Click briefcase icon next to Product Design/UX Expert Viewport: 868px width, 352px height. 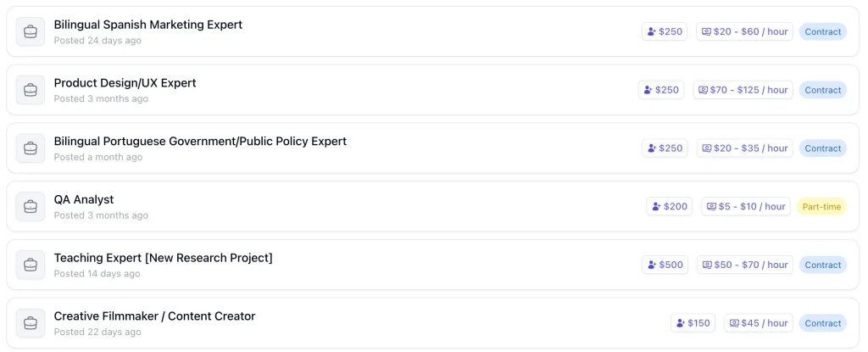click(x=31, y=90)
